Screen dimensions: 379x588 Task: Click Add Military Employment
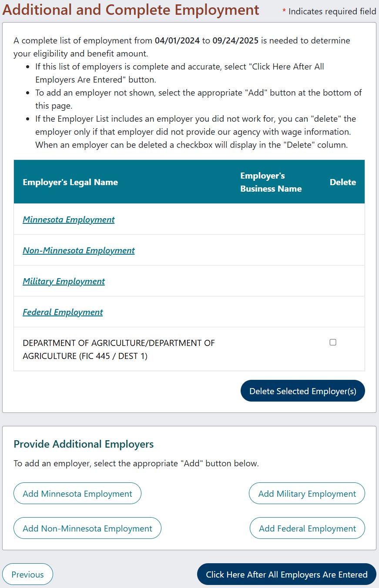click(306, 493)
